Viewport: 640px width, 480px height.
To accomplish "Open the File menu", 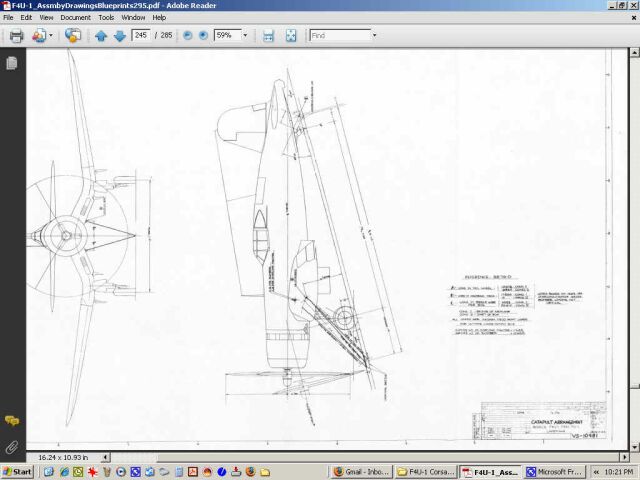I will 8,18.
